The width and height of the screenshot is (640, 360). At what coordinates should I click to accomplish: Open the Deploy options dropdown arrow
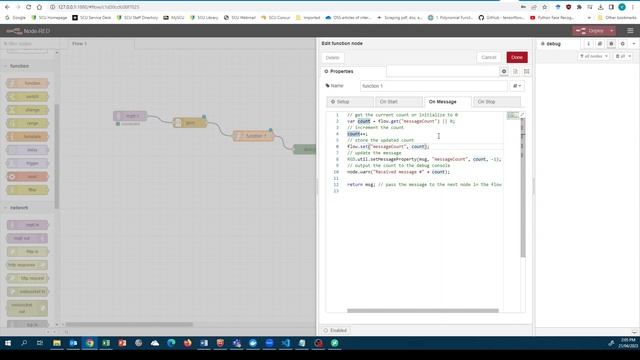[612, 31]
